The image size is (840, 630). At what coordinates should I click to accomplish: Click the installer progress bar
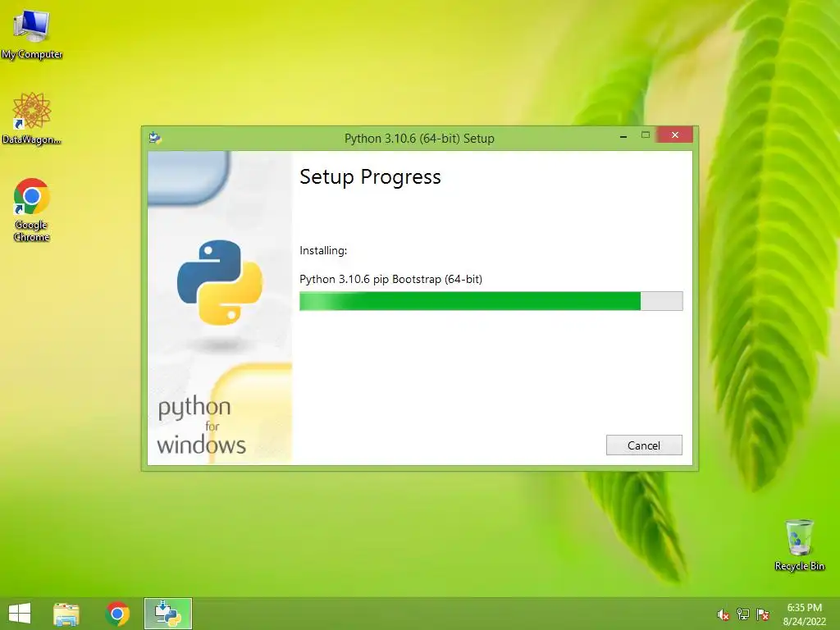[491, 301]
